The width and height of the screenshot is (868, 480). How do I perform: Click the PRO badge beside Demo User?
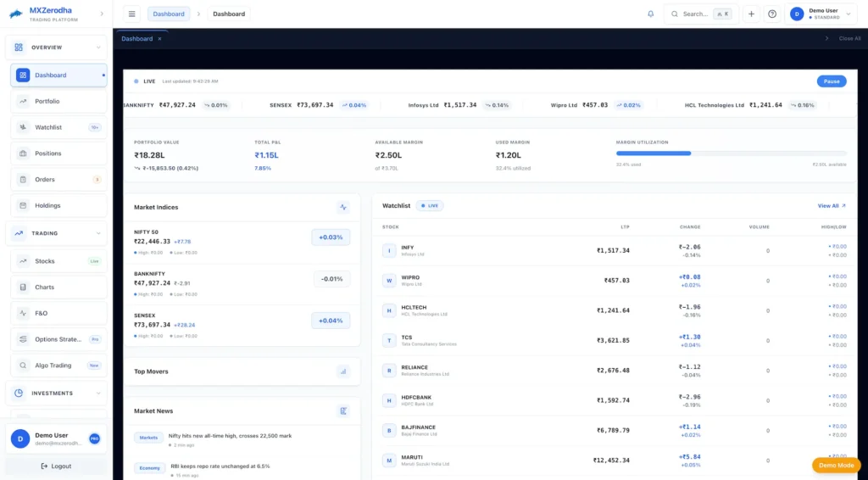95,438
